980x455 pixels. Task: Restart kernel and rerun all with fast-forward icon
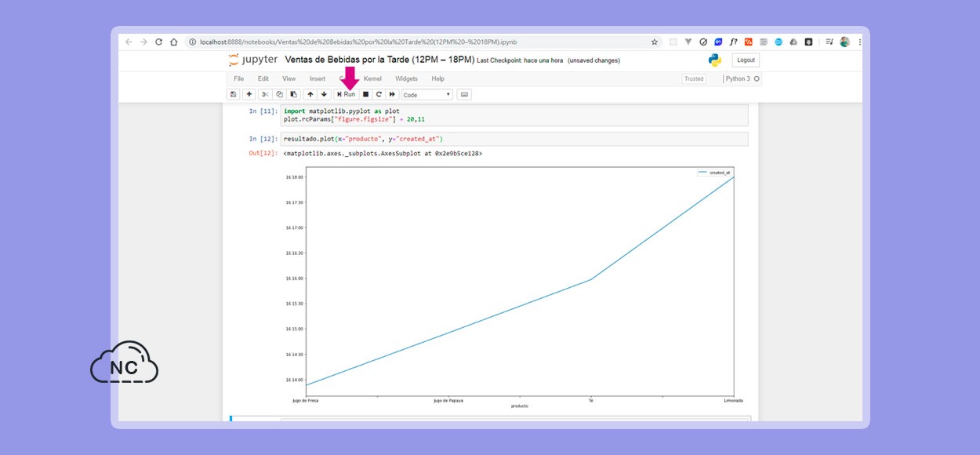point(392,94)
